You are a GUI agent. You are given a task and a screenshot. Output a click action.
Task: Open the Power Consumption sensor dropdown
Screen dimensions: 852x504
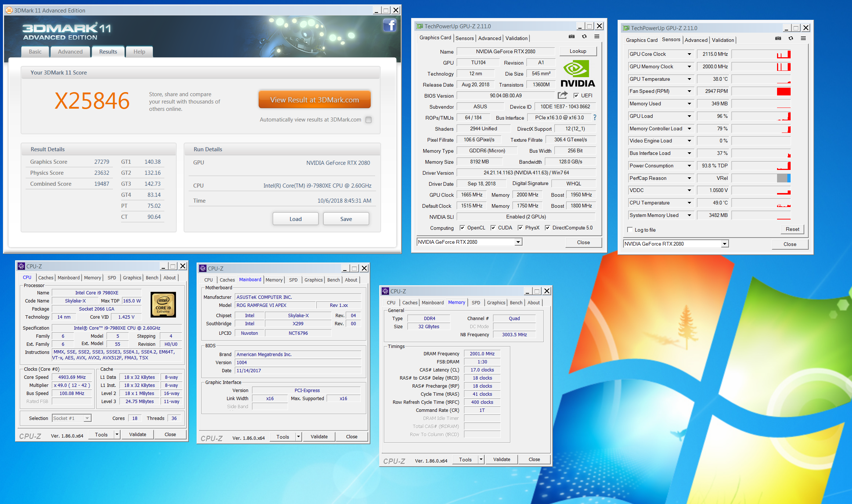click(x=689, y=166)
